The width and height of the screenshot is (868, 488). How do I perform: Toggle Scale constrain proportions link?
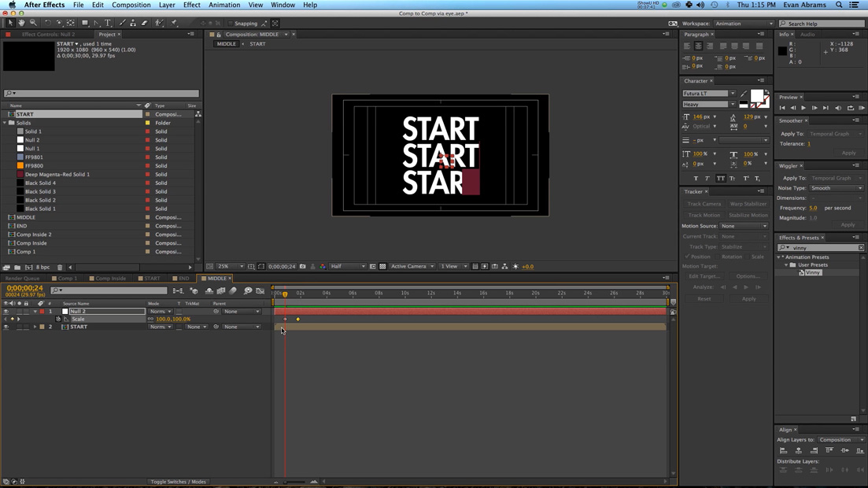150,319
